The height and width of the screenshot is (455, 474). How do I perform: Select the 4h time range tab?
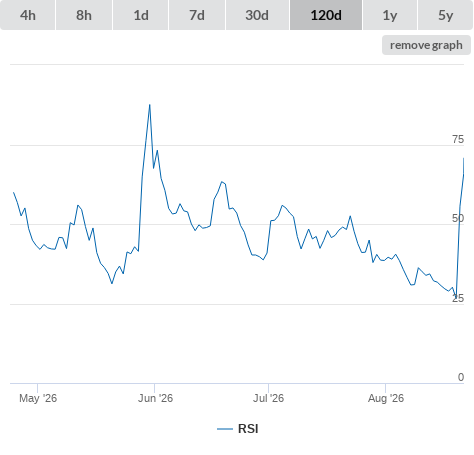(28, 15)
